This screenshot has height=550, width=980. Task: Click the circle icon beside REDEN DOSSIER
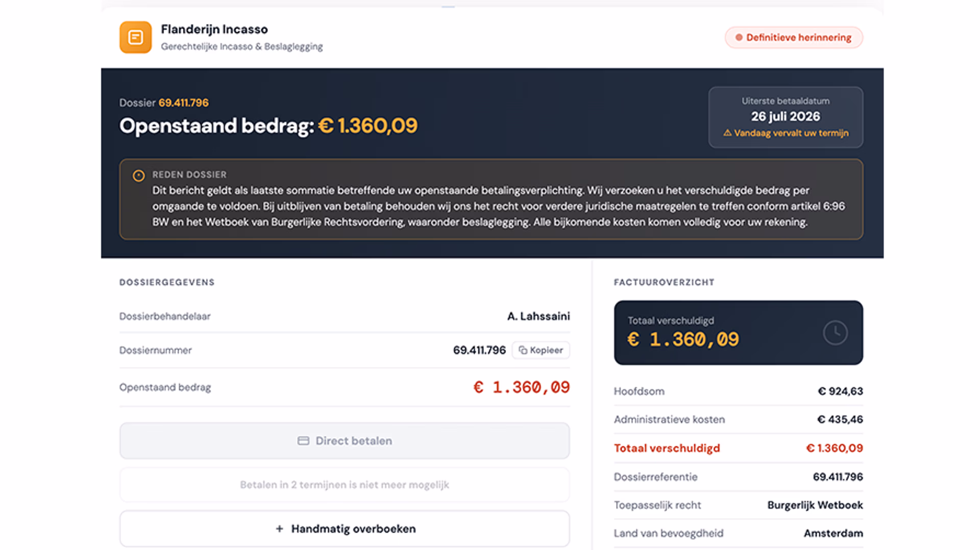[x=138, y=176]
